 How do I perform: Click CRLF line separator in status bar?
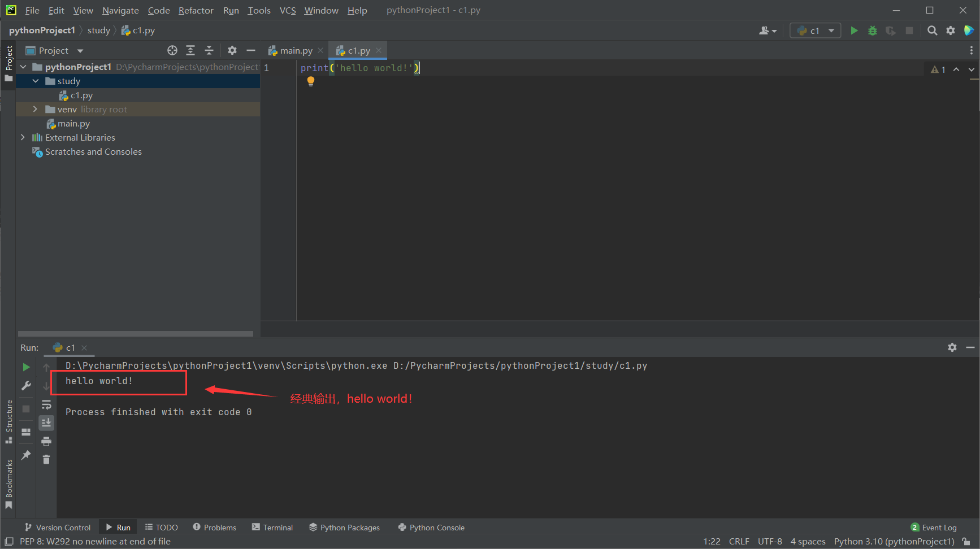click(x=739, y=541)
